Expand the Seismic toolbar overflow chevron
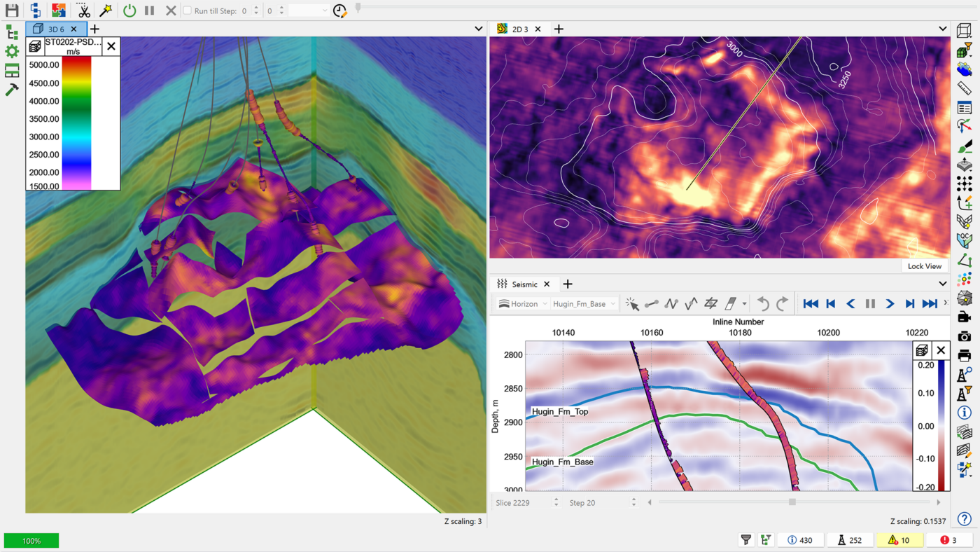The width and height of the screenshot is (980, 552). click(946, 303)
